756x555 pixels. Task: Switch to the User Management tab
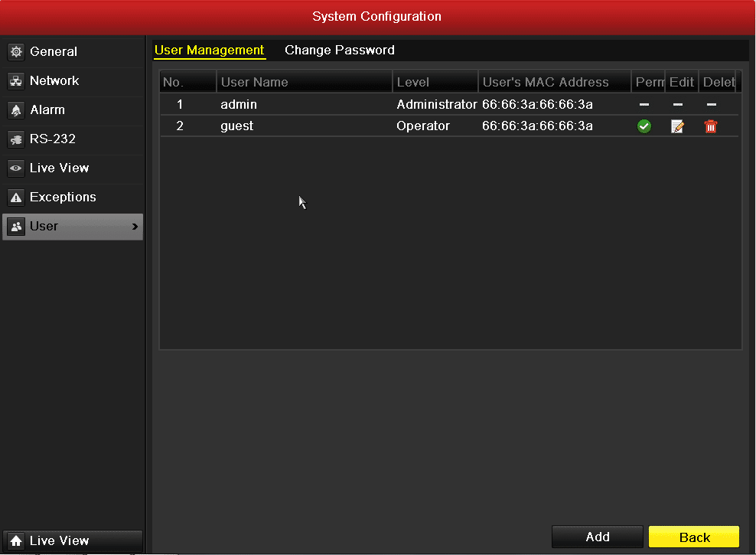[209, 51]
